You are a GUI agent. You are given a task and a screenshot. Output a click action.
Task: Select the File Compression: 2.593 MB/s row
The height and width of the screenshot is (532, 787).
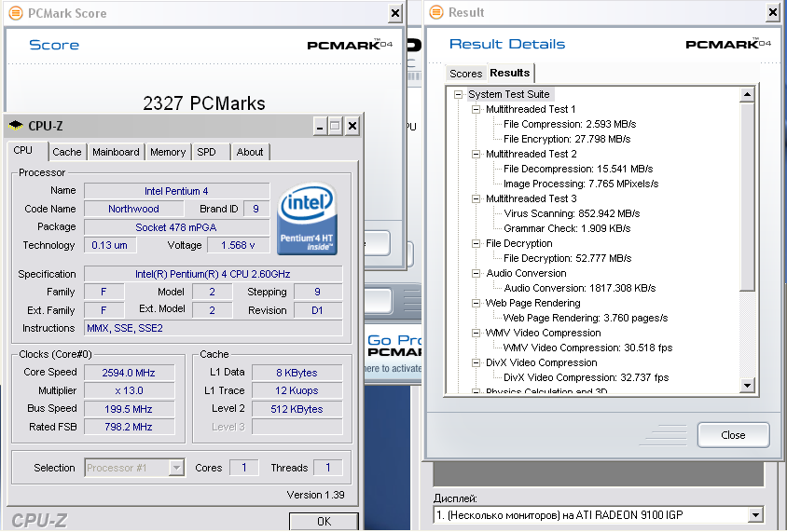click(570, 124)
